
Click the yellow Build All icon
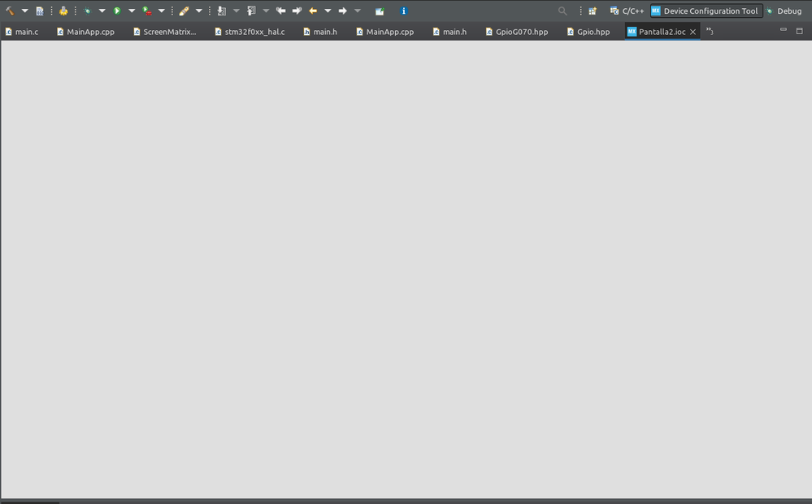coord(63,11)
